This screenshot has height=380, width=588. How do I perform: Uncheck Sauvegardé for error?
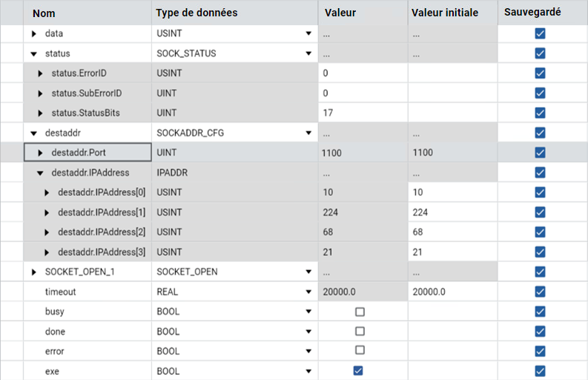coord(540,352)
